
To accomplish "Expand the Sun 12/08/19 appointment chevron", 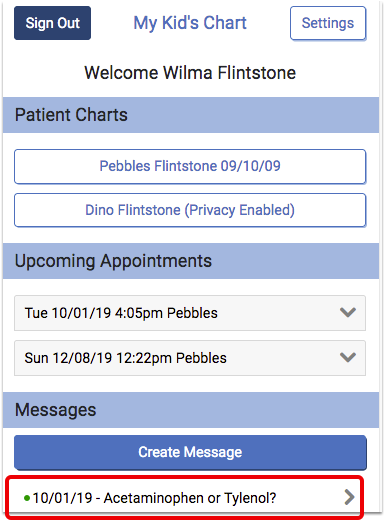I will [348, 357].
